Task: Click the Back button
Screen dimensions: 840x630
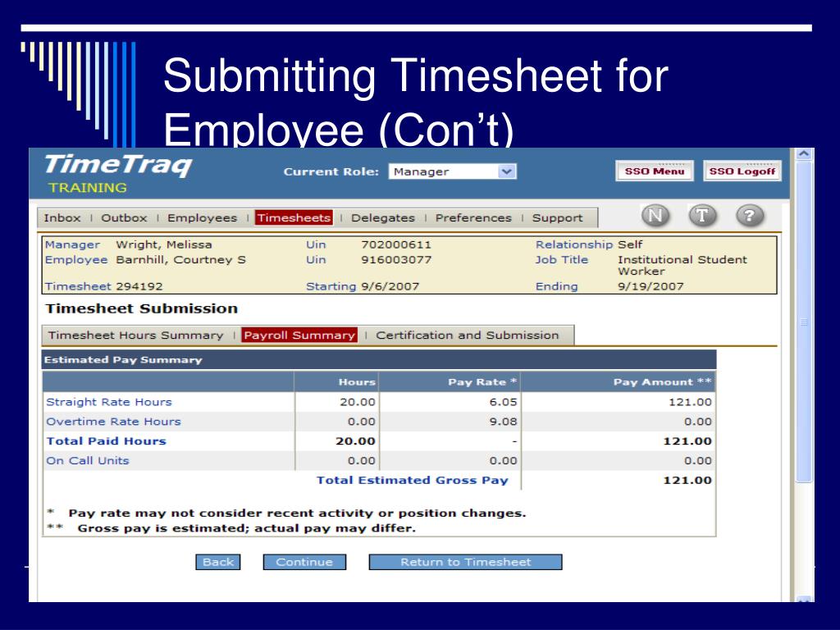Action: pyautogui.click(x=218, y=562)
